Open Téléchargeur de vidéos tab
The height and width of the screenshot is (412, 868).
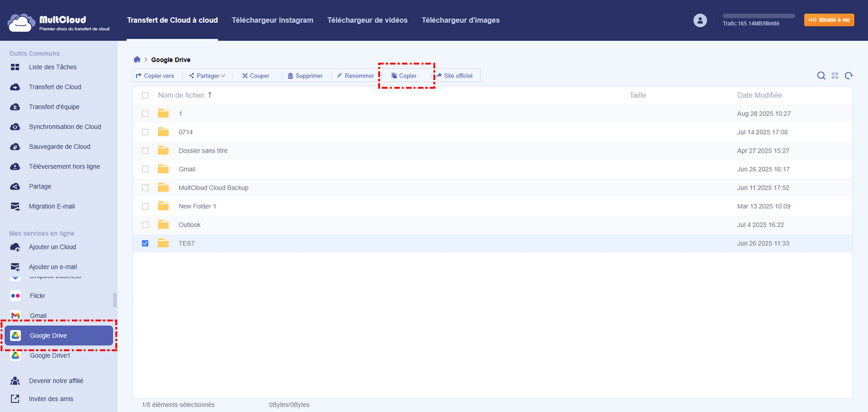click(x=368, y=20)
